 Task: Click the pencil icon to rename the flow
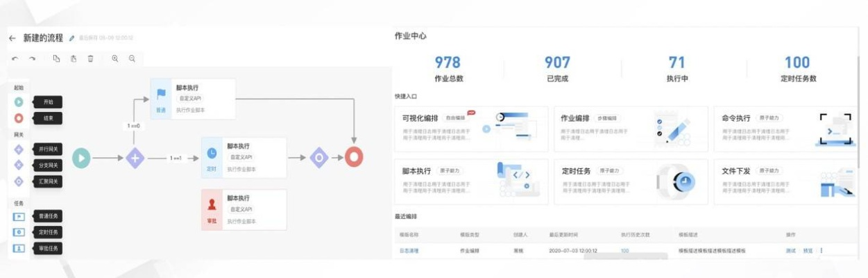coord(71,38)
